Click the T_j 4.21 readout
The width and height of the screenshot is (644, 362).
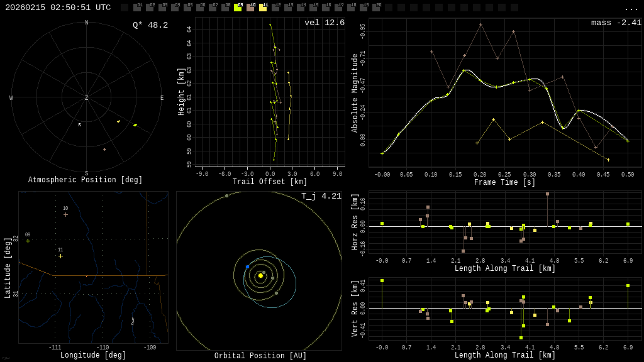(x=321, y=196)
